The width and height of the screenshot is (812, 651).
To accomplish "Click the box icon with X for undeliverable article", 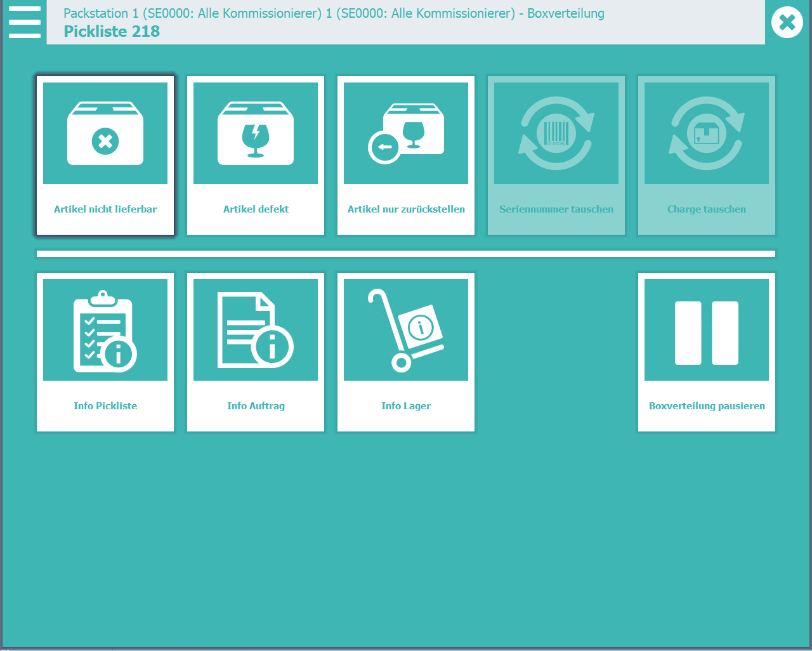I will pyautogui.click(x=105, y=133).
